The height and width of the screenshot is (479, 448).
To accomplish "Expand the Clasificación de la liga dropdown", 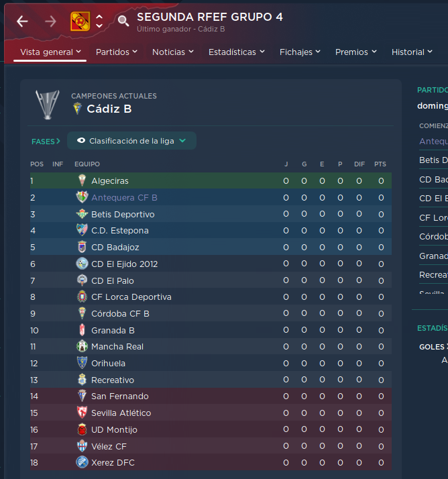I will pyautogui.click(x=131, y=140).
